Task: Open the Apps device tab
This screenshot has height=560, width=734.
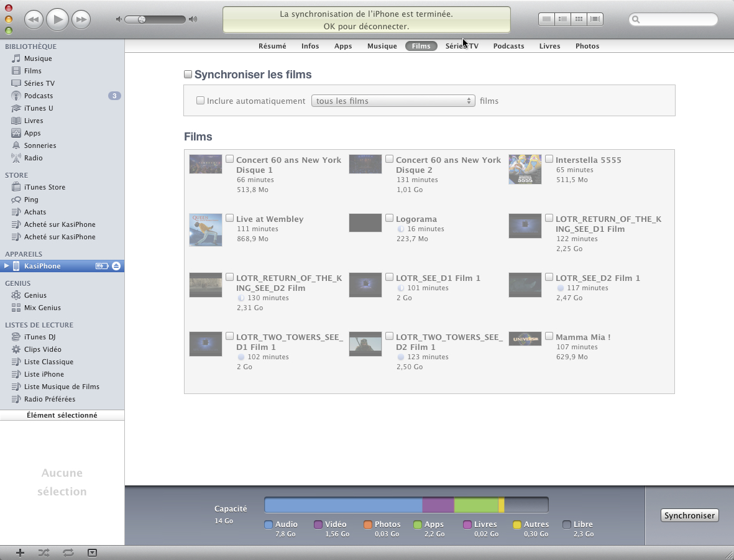Action: pyautogui.click(x=342, y=46)
